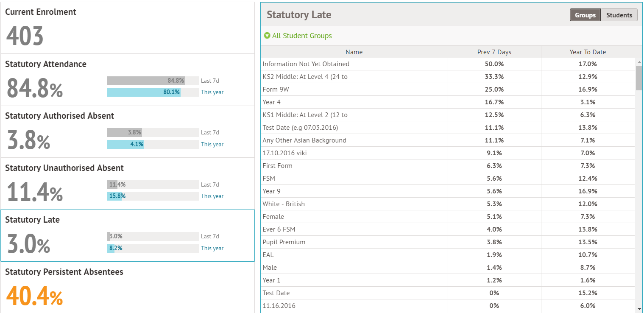Sort the table by Name column
The width and height of the screenshot is (644, 313).
[354, 52]
